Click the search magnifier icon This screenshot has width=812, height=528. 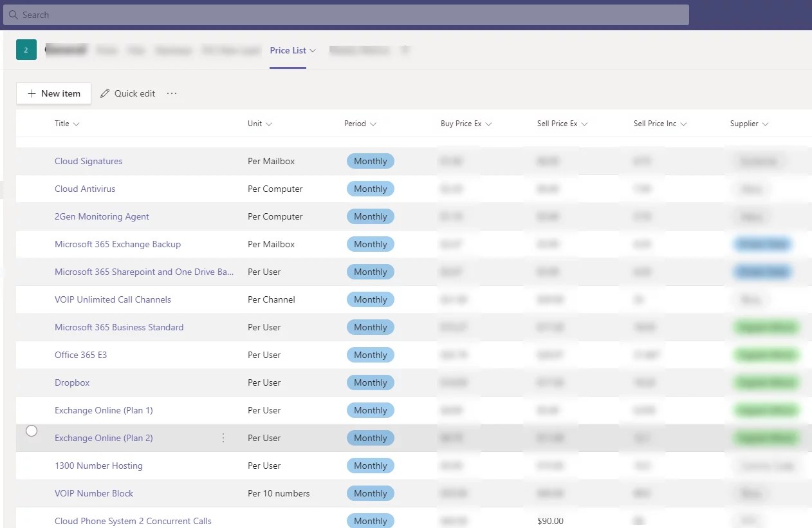(x=13, y=15)
